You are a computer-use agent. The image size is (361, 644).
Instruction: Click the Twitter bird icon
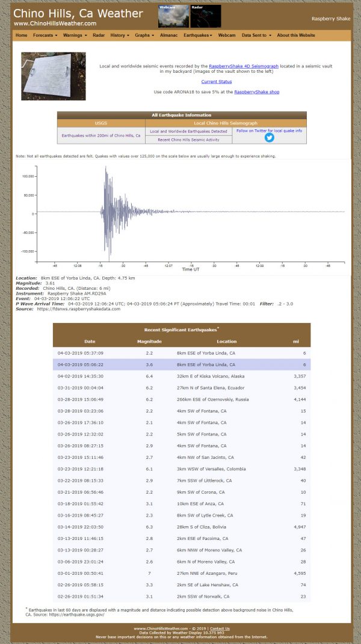[x=270, y=138]
